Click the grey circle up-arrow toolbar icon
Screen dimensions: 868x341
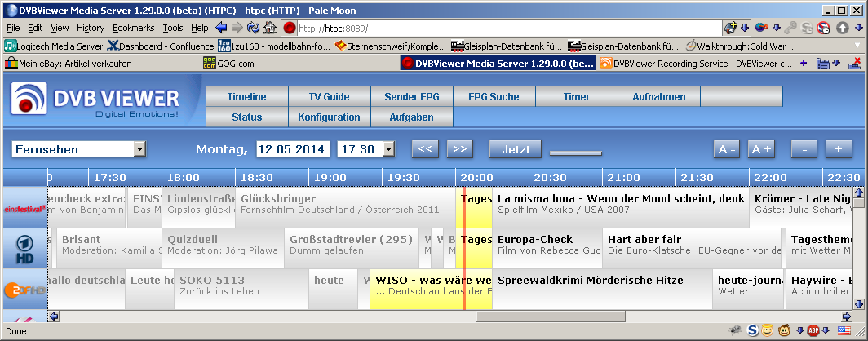(x=842, y=28)
